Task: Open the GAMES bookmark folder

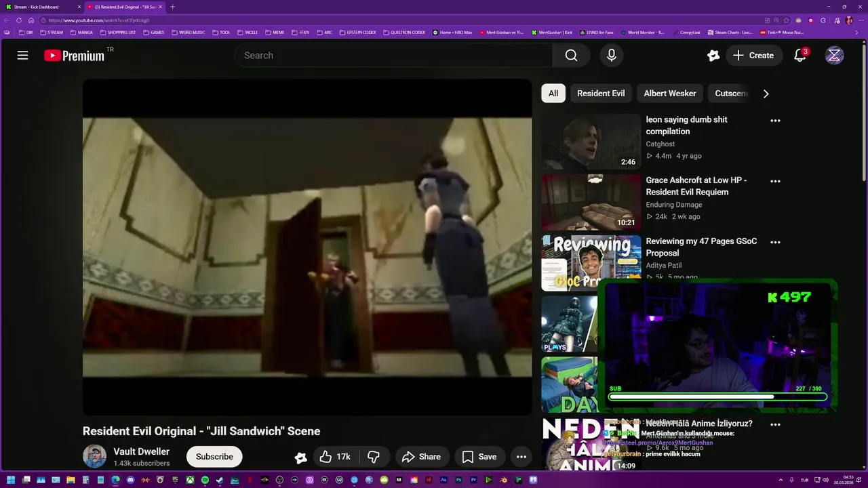Action: pos(153,32)
